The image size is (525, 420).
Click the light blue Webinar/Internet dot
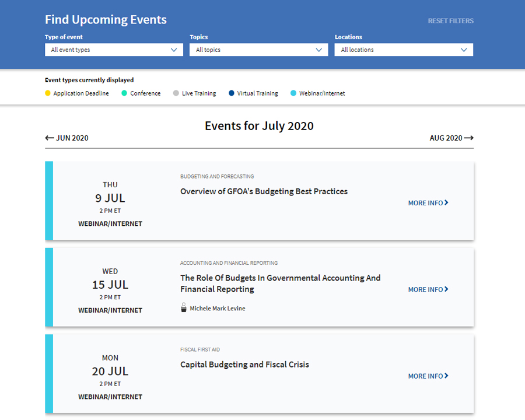tap(293, 93)
